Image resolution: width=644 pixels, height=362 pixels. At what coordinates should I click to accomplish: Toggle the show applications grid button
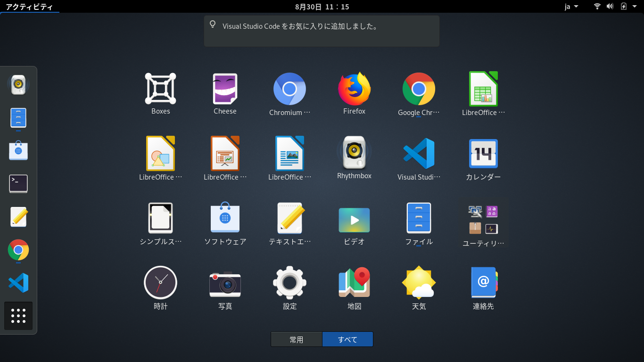tap(18, 316)
